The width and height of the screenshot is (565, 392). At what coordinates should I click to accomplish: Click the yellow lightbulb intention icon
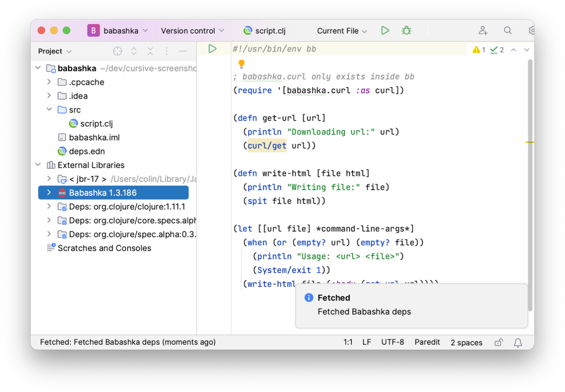[241, 64]
